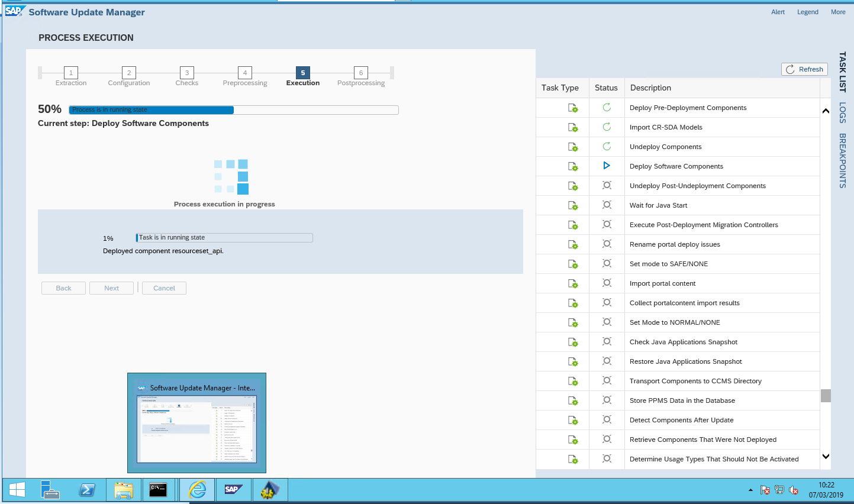Click task type icon for Undeploy Components
This screenshot has width=854, height=504.
(573, 147)
